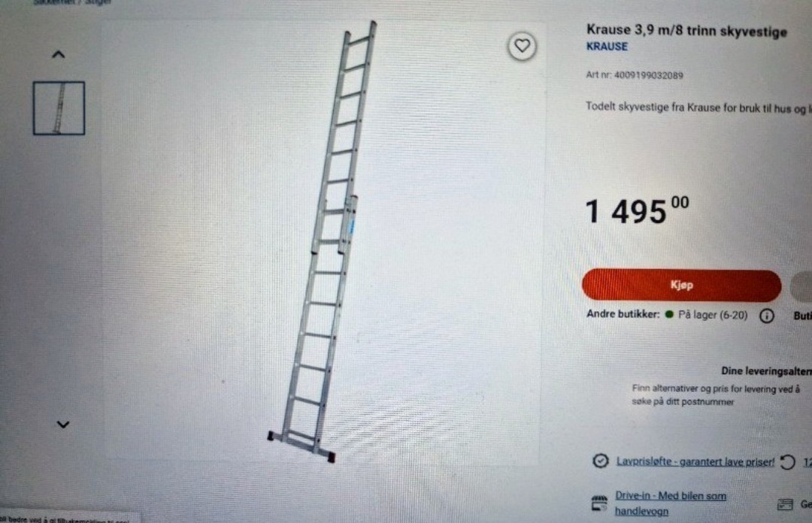The image size is (812, 523).
Task: Open the Lavprisløfte guaranteed low prices link
Action: pos(695,461)
